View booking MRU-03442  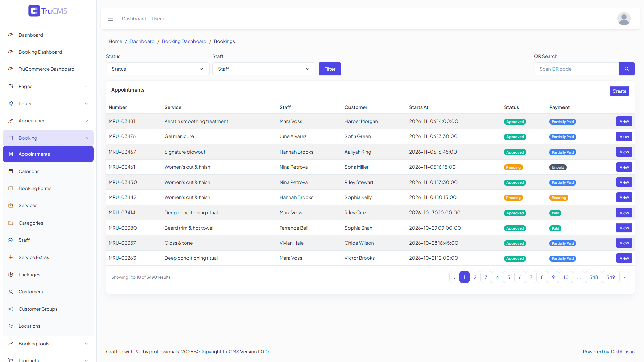pyautogui.click(x=624, y=197)
